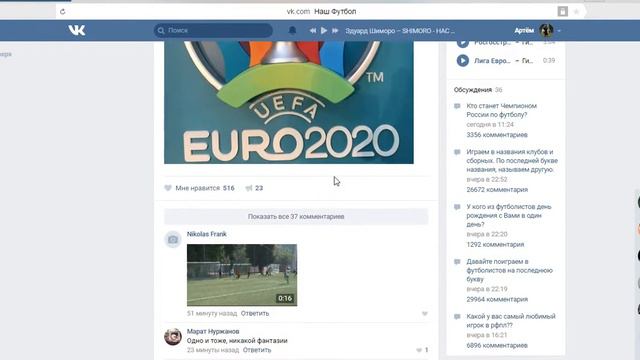The height and width of the screenshot is (360, 640).
Task: Click Марат Нуржанов's avatar
Action: tap(173, 337)
